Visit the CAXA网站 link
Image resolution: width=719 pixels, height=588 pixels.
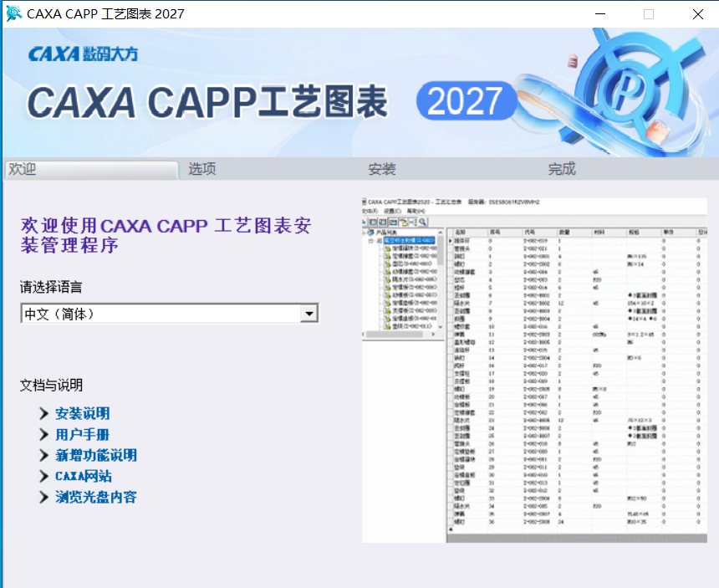(x=84, y=476)
